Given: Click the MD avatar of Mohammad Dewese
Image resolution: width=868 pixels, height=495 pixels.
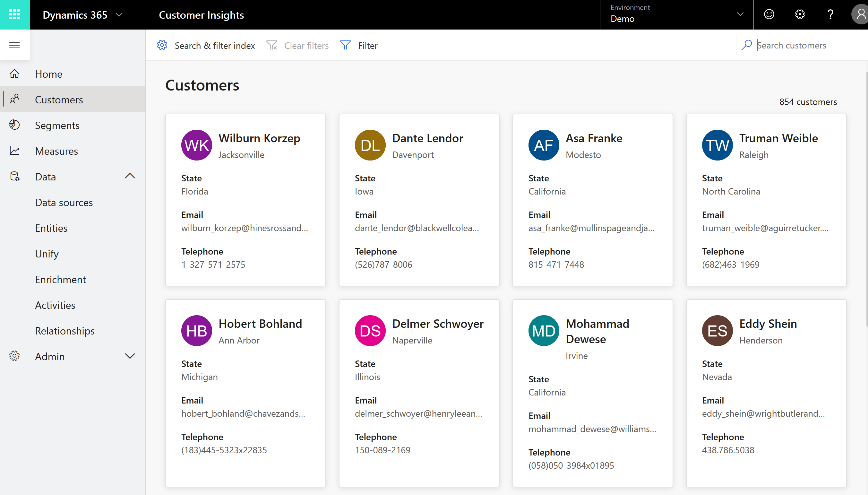Looking at the screenshot, I should tap(544, 330).
